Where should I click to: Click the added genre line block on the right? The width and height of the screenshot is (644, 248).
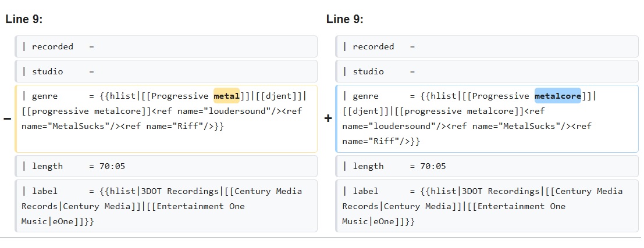pyautogui.click(x=487, y=119)
